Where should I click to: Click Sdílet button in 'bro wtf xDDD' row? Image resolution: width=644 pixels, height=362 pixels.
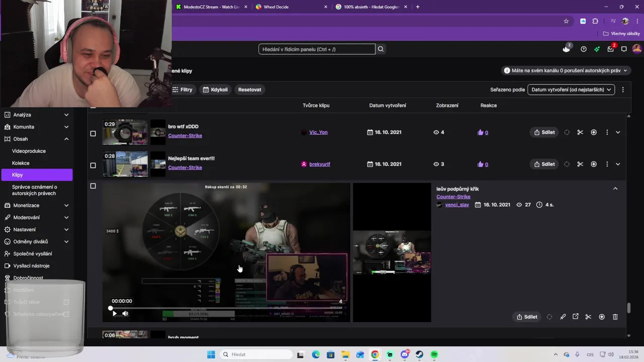pyautogui.click(x=544, y=132)
